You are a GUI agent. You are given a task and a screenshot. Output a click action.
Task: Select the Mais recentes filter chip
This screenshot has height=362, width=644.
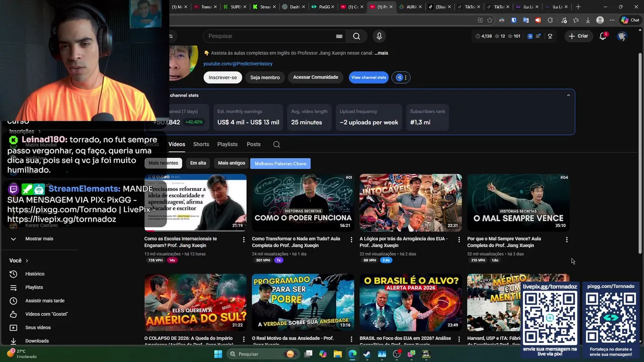click(163, 163)
